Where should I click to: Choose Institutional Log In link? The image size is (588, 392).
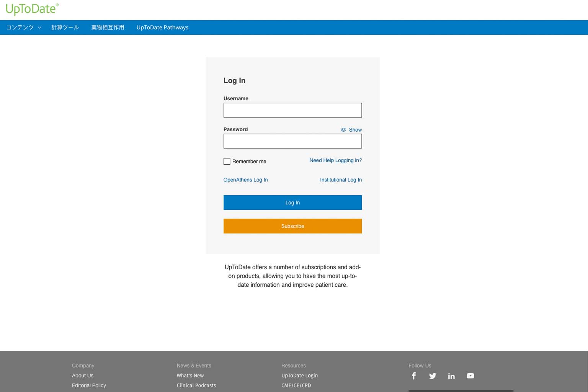point(341,180)
